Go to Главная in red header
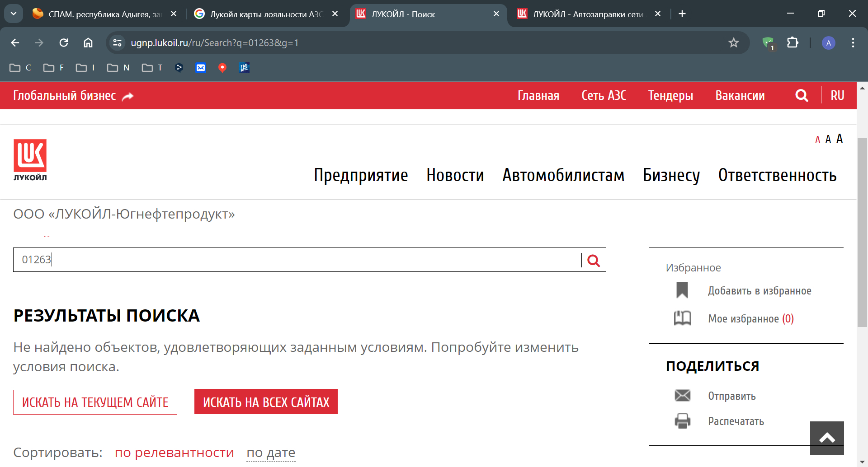This screenshot has height=467, width=868. [538, 96]
